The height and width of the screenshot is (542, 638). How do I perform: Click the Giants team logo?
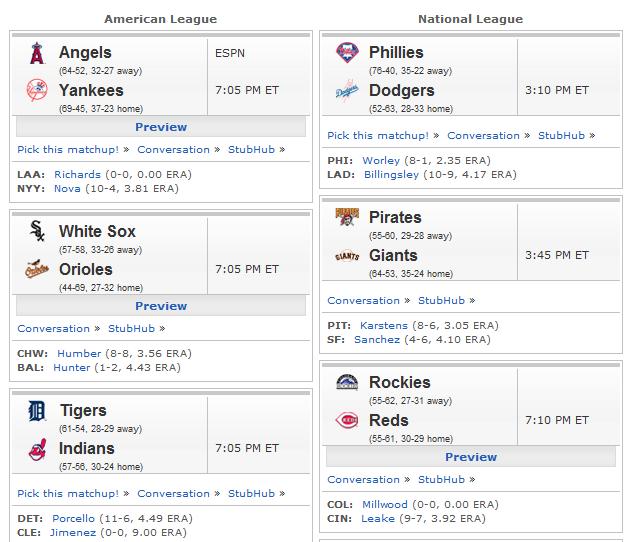pyautogui.click(x=347, y=256)
